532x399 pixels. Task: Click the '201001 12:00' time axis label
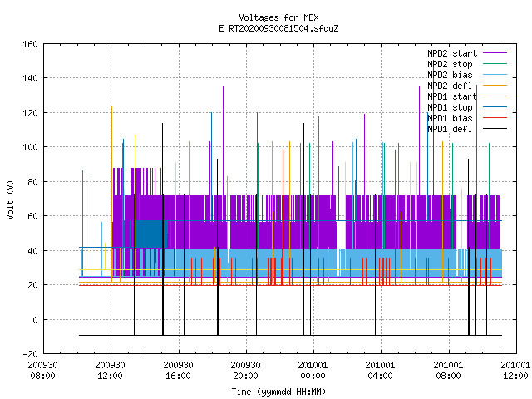tap(515, 371)
